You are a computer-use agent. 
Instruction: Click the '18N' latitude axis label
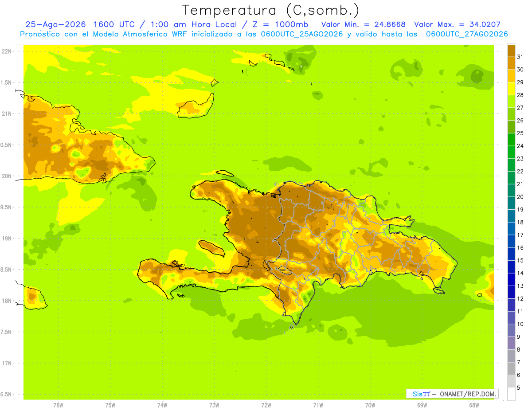pyautogui.click(x=6, y=301)
